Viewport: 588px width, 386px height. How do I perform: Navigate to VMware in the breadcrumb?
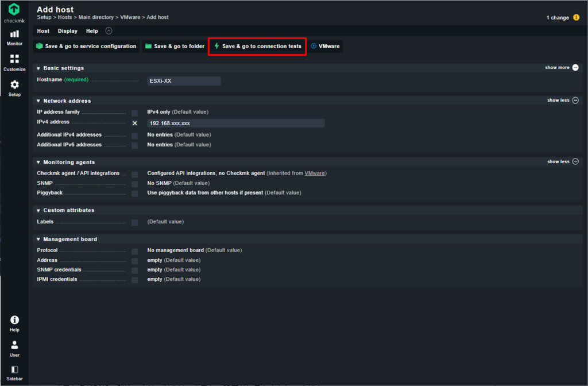point(130,17)
